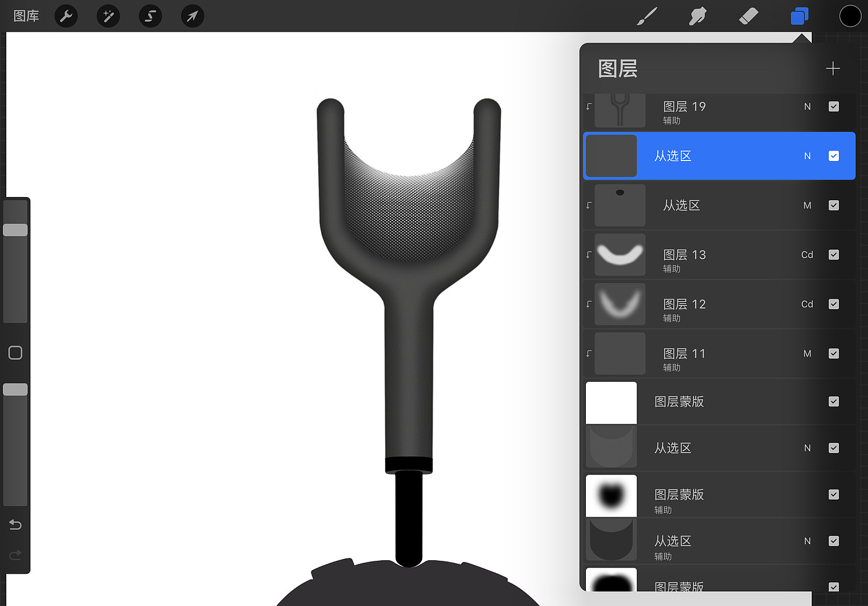Open the M blend mode of the 从选区 layer
The width and height of the screenshot is (868, 606).
(807, 205)
